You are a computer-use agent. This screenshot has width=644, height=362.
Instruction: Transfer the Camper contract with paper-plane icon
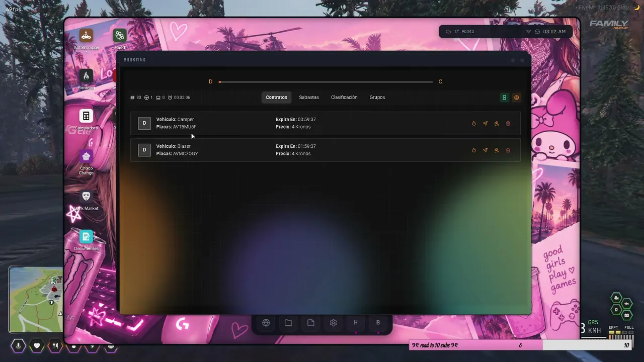pos(485,123)
